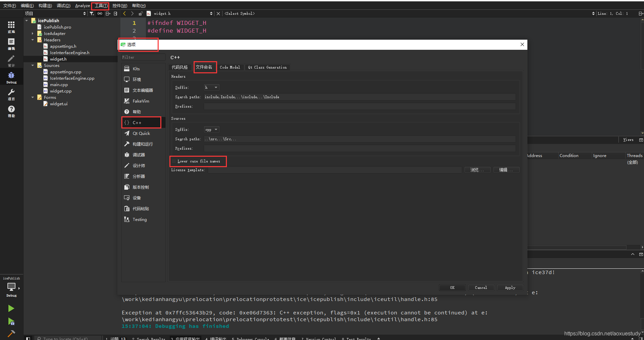Click Apply in the options dialog
The width and height of the screenshot is (644, 340).
510,288
